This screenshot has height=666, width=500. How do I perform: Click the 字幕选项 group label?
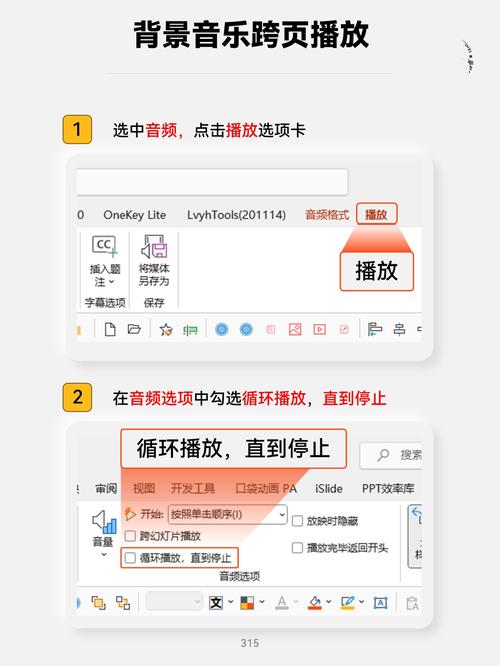[105, 302]
